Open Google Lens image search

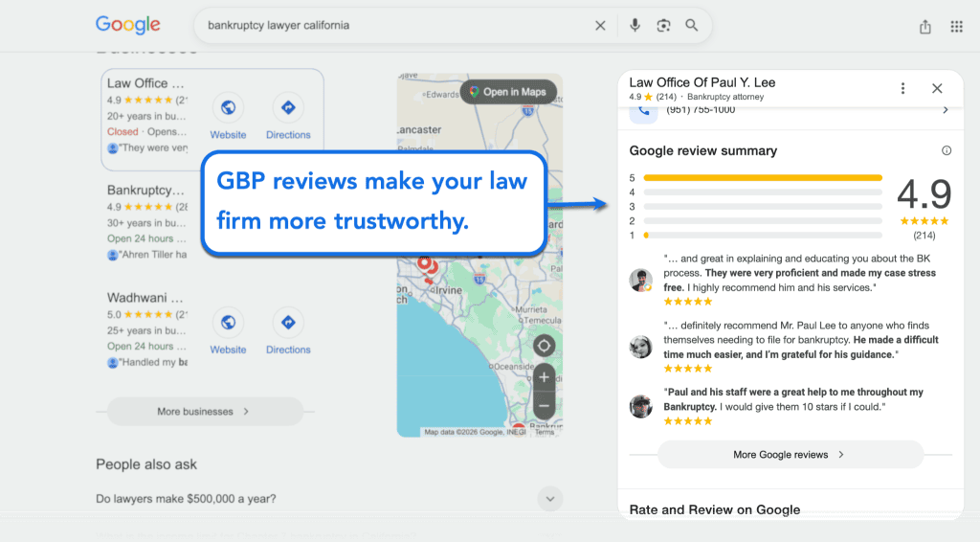(x=663, y=26)
